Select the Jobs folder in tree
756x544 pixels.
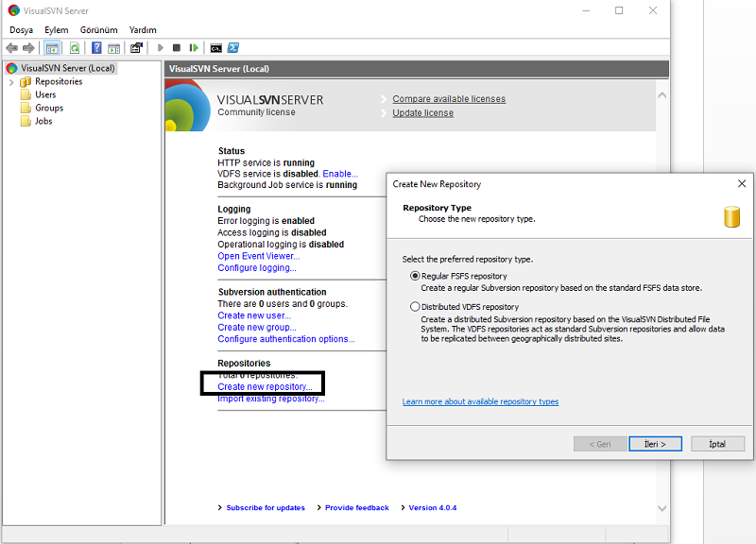[43, 121]
